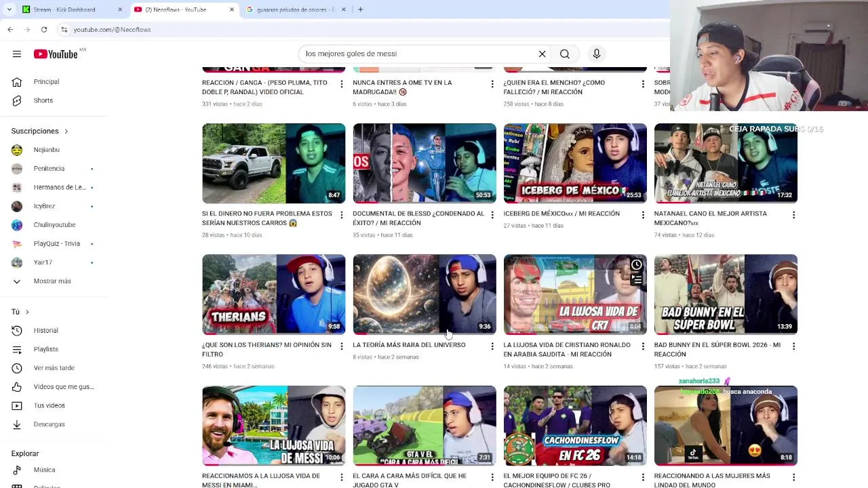
Task: Open Hermanos de Le... subscription
Action: [60, 187]
